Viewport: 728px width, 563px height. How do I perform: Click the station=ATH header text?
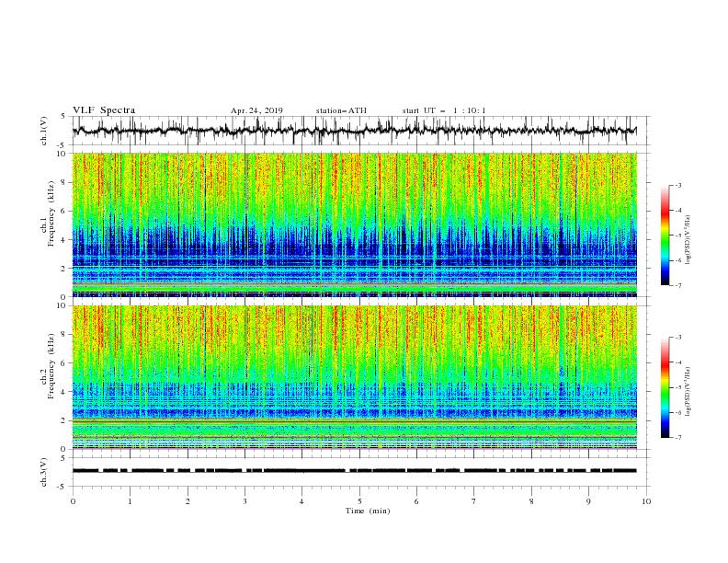(341, 110)
